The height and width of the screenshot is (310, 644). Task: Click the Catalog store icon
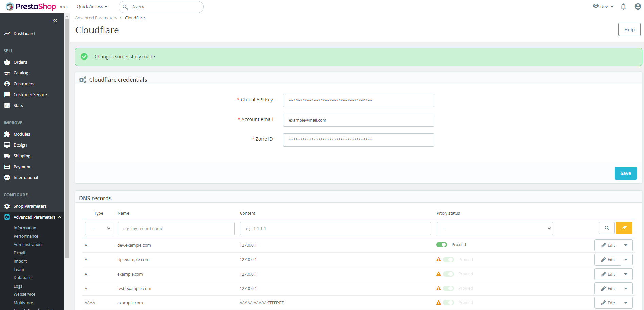(7, 73)
